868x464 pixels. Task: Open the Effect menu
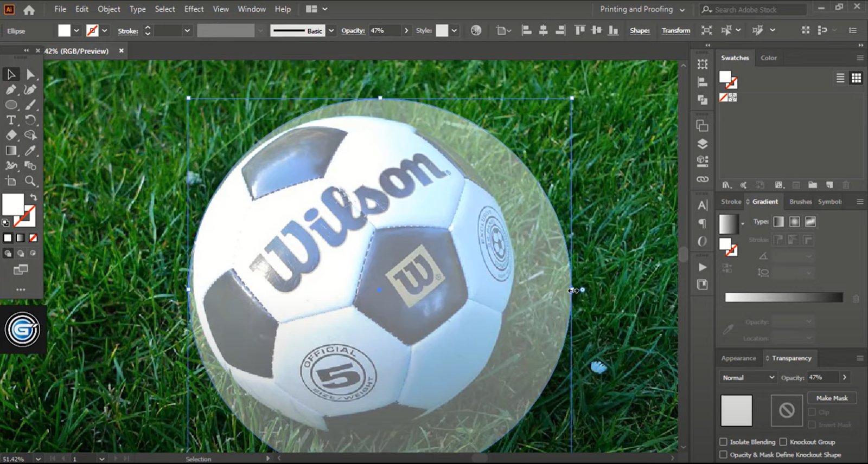click(194, 9)
